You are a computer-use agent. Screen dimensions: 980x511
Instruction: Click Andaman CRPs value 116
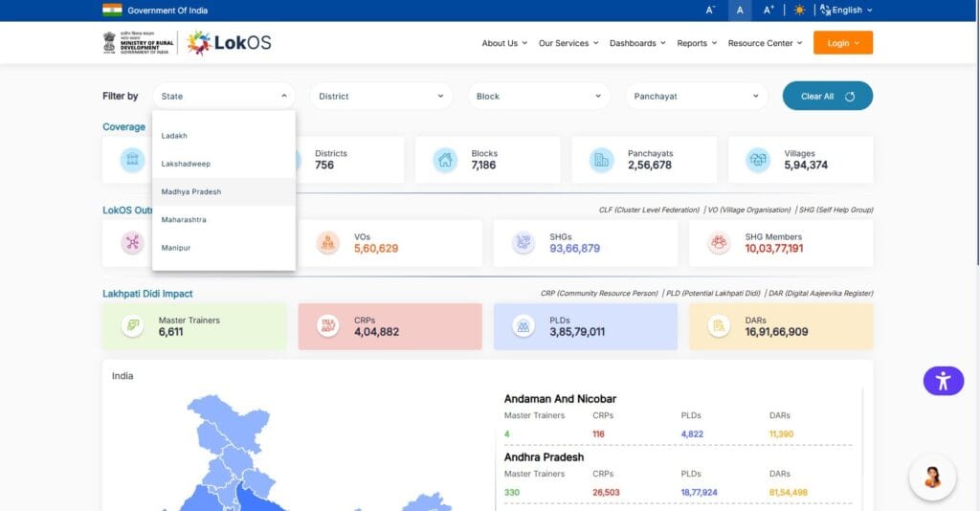tap(598, 433)
